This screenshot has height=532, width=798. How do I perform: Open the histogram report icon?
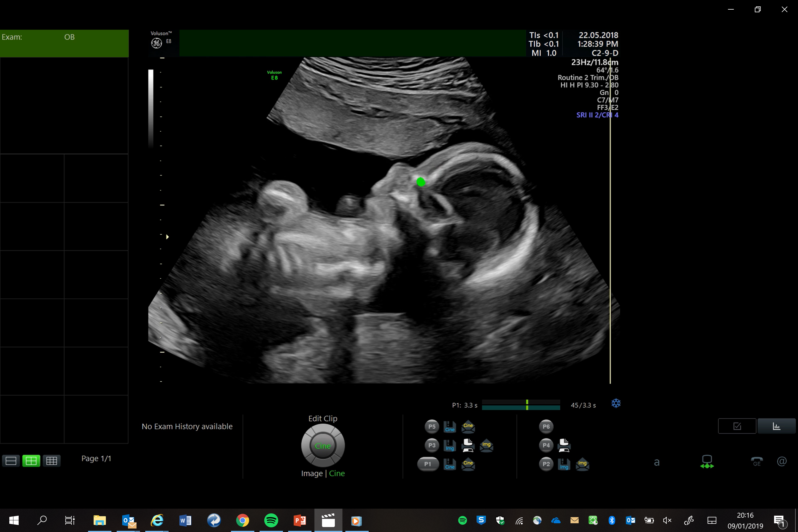[x=777, y=426]
